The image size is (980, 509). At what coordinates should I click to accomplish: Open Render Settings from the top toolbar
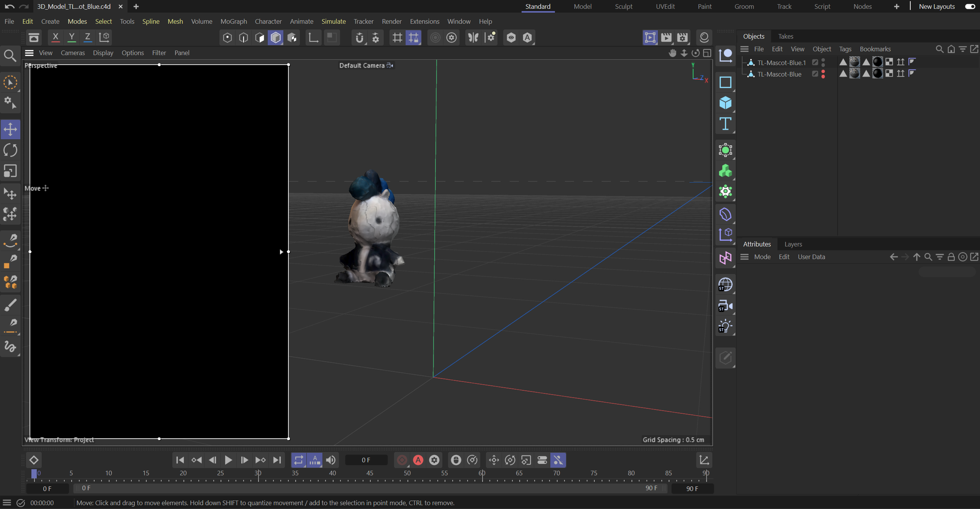coord(682,38)
